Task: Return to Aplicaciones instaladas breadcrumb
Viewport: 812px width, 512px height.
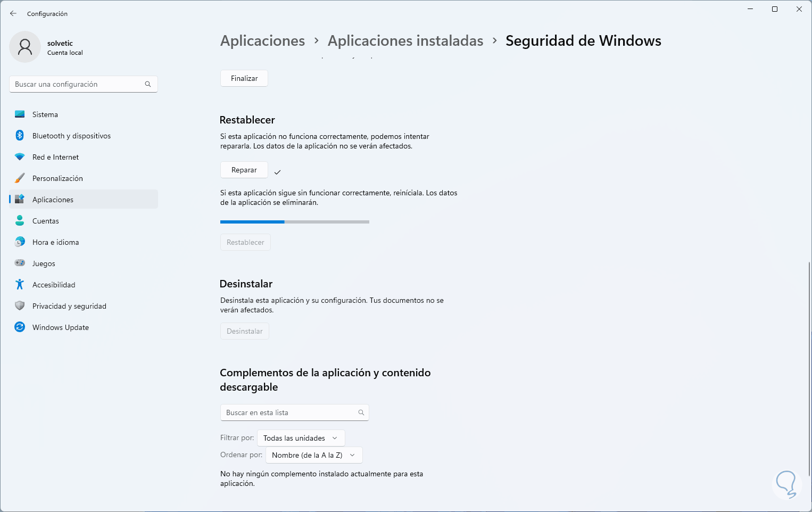Action: [x=405, y=41]
